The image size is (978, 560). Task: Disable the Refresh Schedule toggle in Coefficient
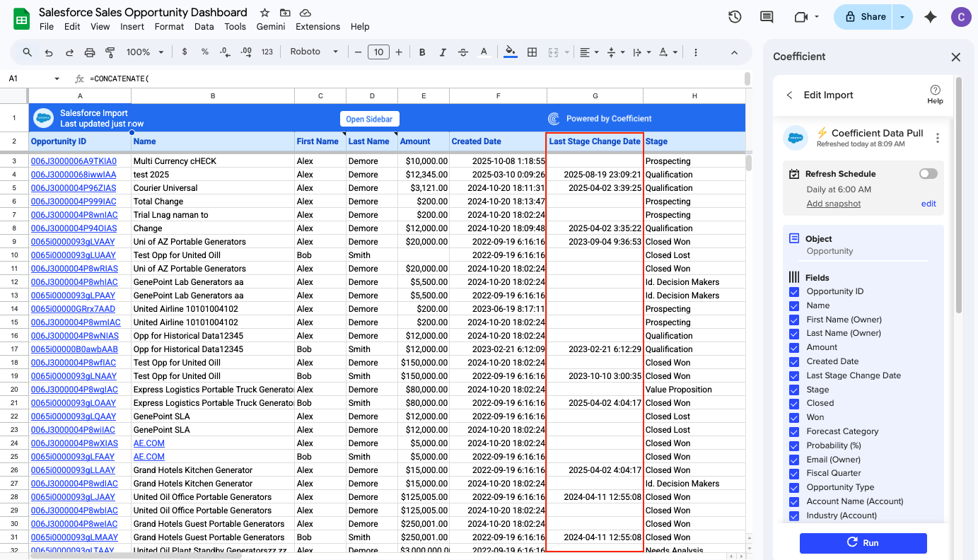(x=928, y=173)
